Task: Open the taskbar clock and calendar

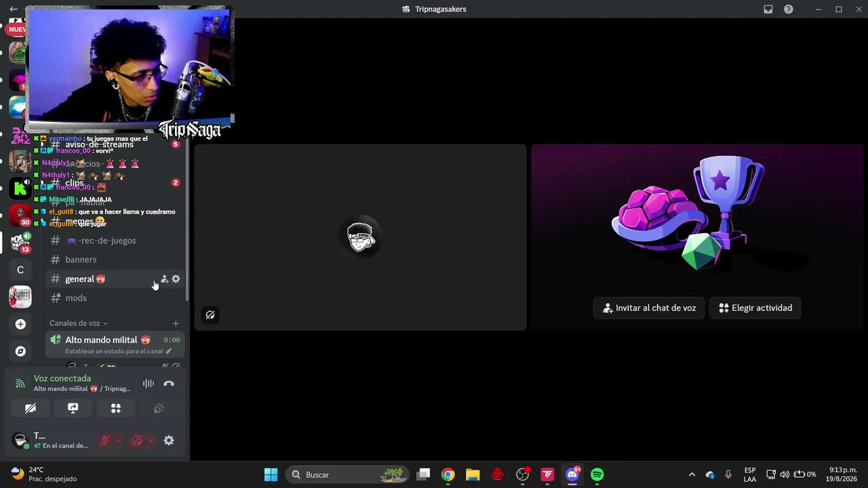Action: point(842,474)
